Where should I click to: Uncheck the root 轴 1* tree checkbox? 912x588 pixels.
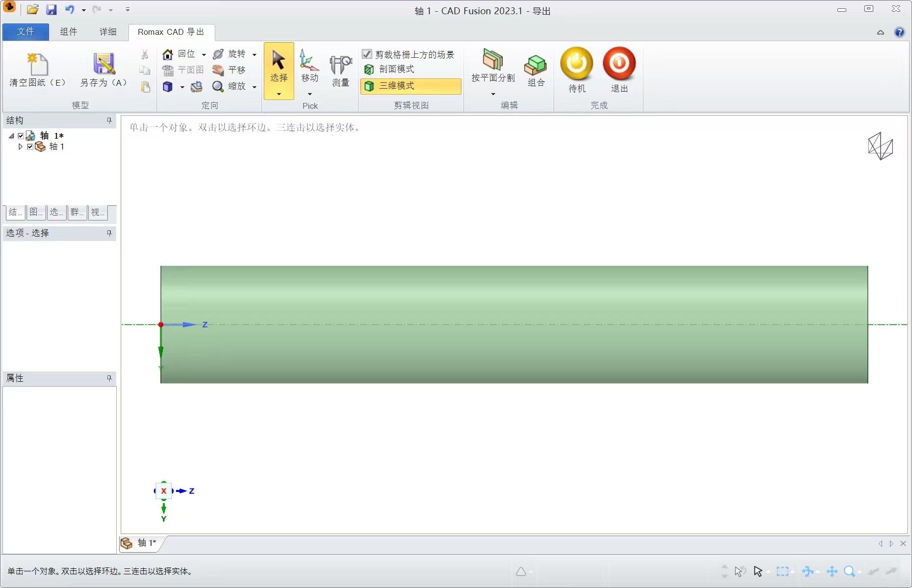21,136
